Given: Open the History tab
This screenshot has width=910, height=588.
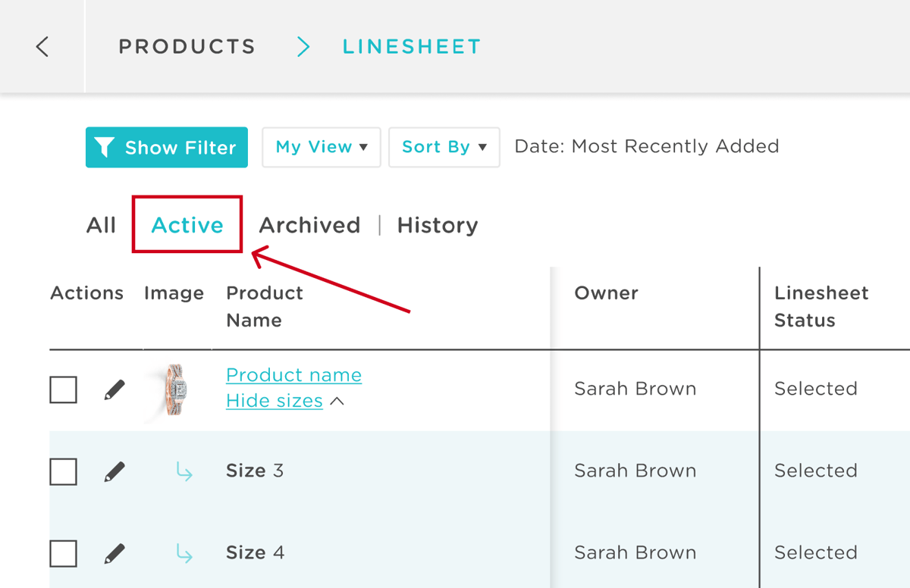Looking at the screenshot, I should pos(437,224).
